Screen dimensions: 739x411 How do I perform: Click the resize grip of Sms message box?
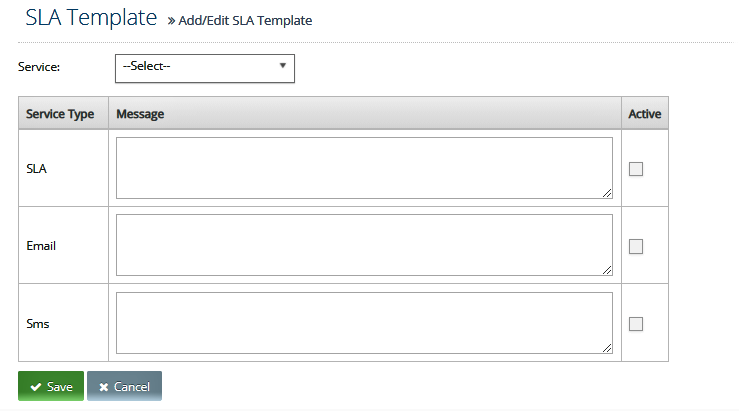click(607, 348)
